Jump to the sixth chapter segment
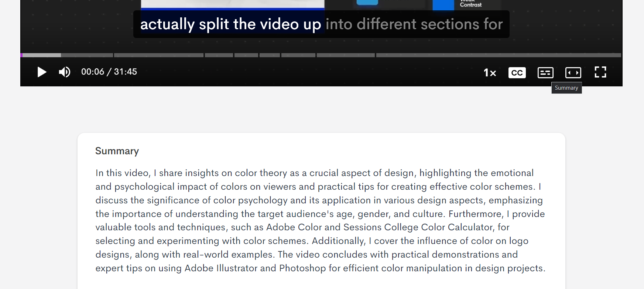Viewport: 644px width, 289px height. click(x=298, y=55)
